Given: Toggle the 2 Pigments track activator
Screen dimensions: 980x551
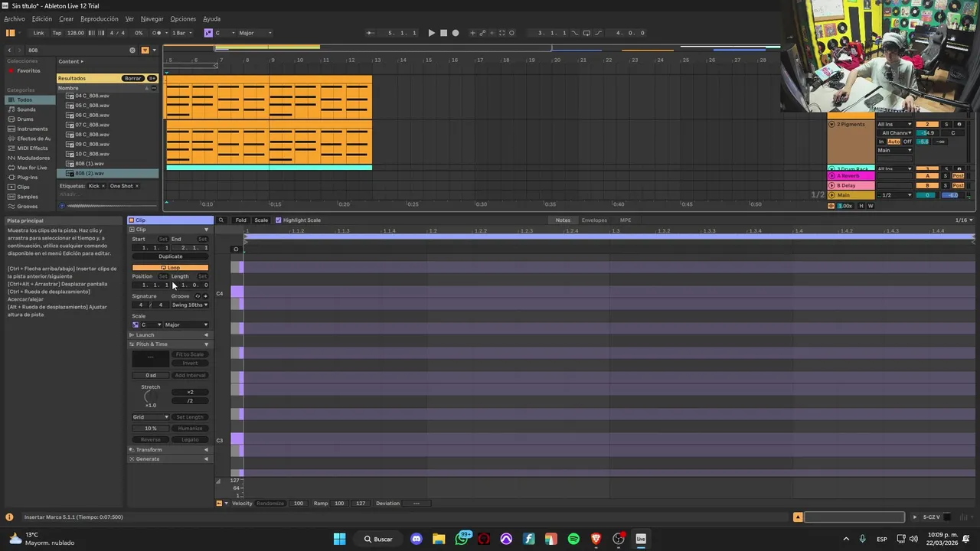Looking at the screenshot, I should (927, 124).
